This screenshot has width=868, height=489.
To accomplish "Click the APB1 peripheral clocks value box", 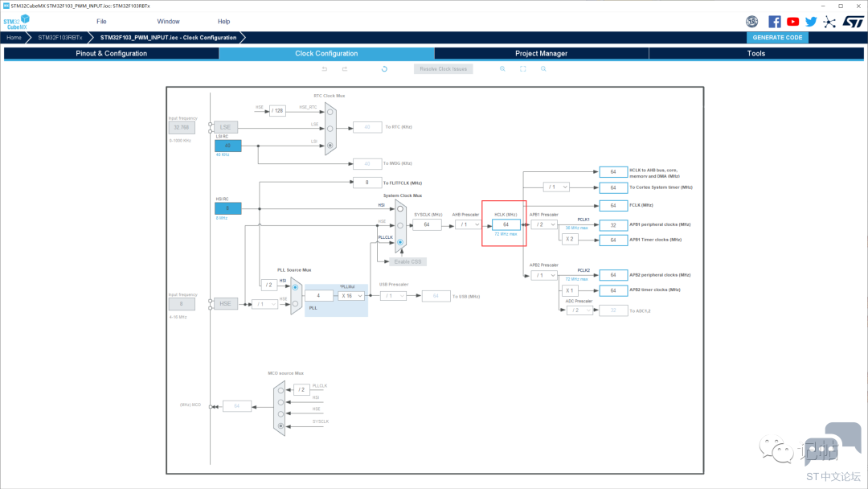I will [x=613, y=225].
